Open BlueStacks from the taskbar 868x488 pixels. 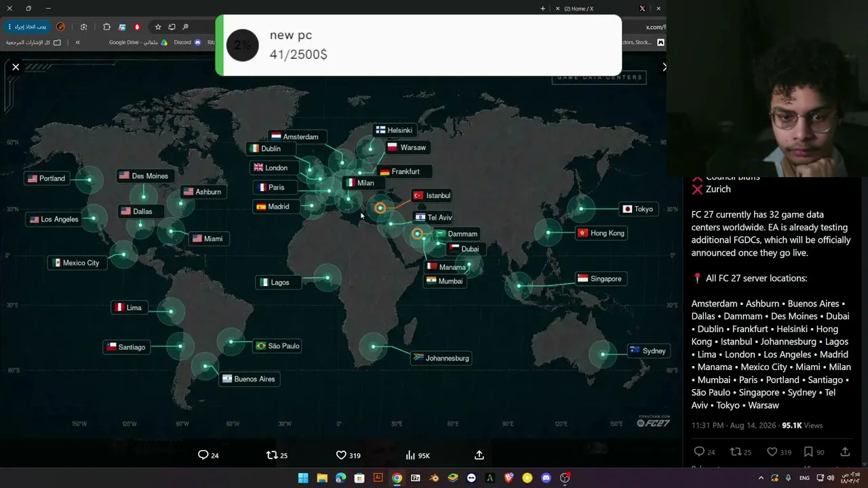(x=452, y=478)
